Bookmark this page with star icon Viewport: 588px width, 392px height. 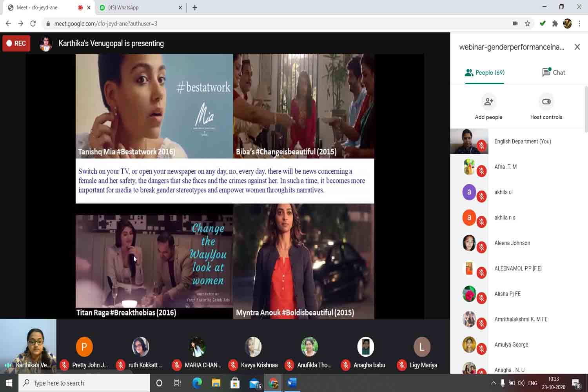528,24
